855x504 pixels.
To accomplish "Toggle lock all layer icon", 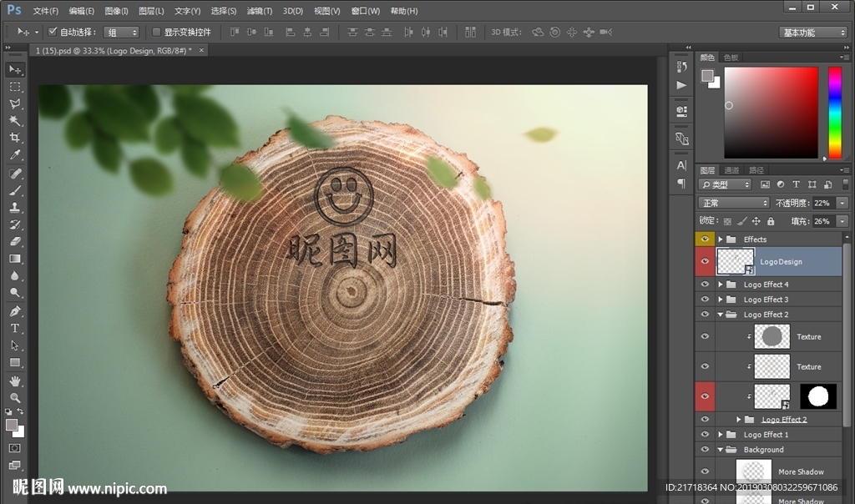I will click(771, 221).
